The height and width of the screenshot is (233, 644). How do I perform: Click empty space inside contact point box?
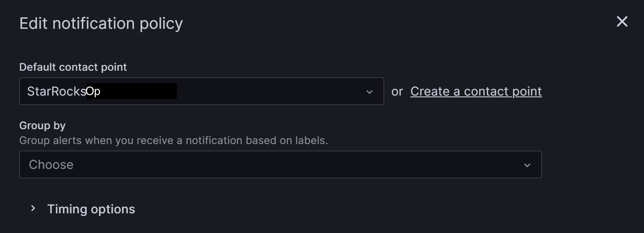270,91
